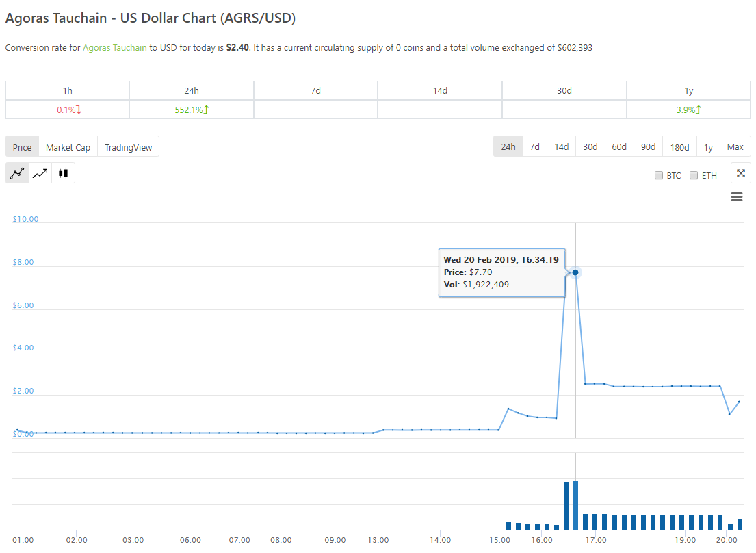Click the 01:00 x-axis time label
756x553 pixels.
23,540
